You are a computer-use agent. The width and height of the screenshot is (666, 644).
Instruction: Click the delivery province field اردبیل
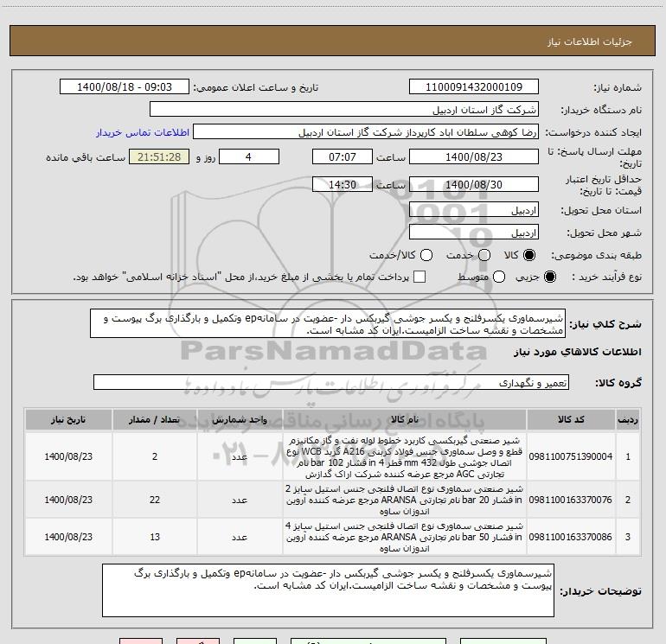pos(474,210)
